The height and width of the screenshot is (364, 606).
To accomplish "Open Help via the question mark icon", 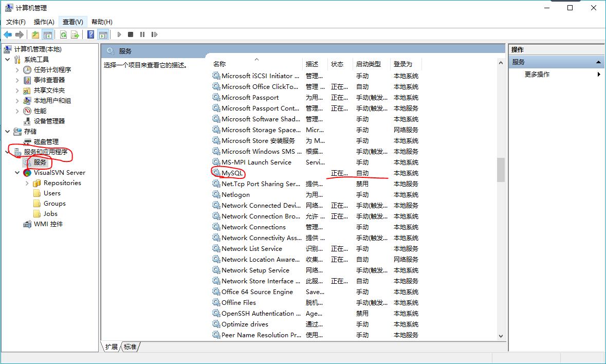I will click(x=91, y=35).
